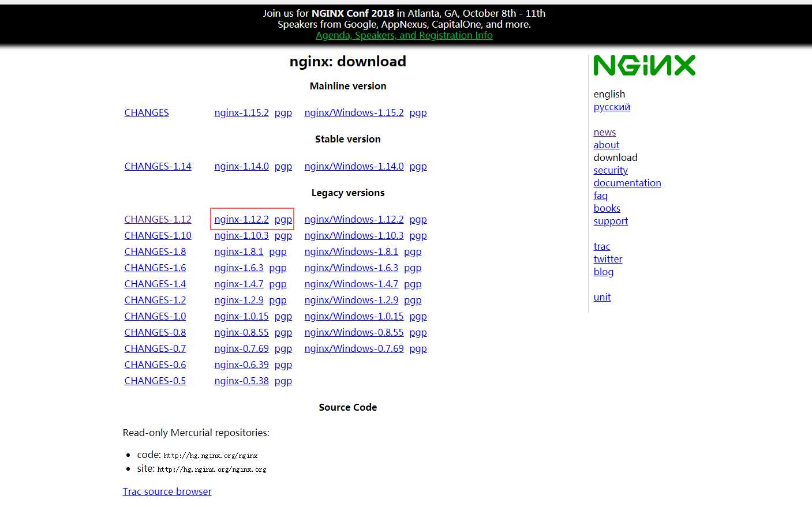This screenshot has width=812, height=507.
Task: Open pgp signature for nginx/Windows-1.14.0
Action: pos(418,166)
